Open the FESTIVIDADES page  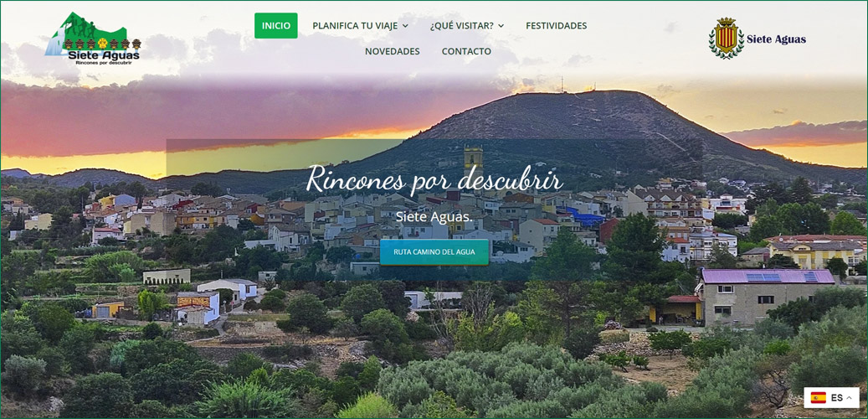(x=557, y=25)
